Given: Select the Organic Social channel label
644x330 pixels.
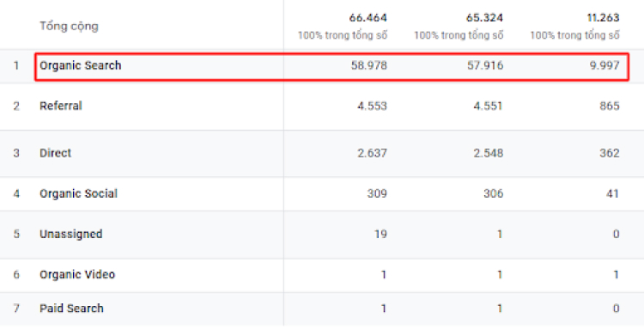Looking at the screenshot, I should pos(78,193).
